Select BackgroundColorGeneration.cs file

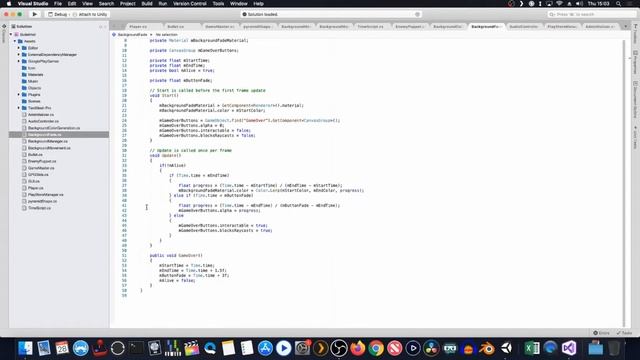click(54, 128)
